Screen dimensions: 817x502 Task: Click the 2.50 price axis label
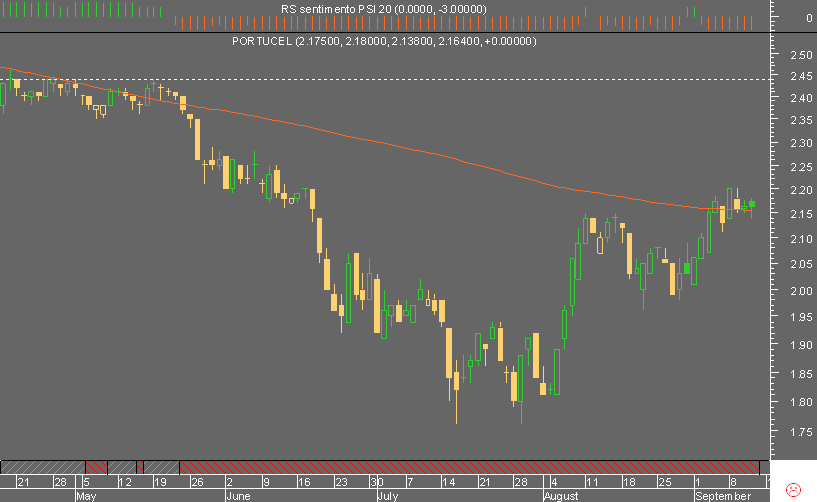click(801, 55)
